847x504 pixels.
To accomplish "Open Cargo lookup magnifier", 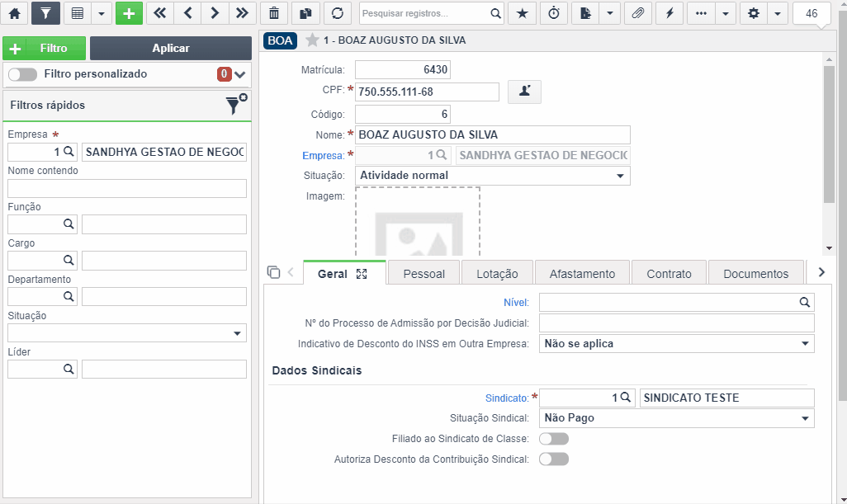I will click(69, 260).
